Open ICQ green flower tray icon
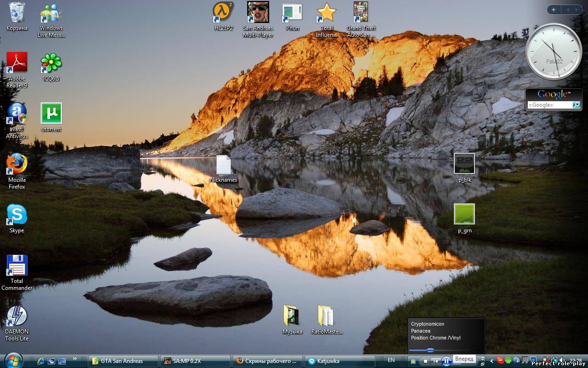 pos(509,360)
